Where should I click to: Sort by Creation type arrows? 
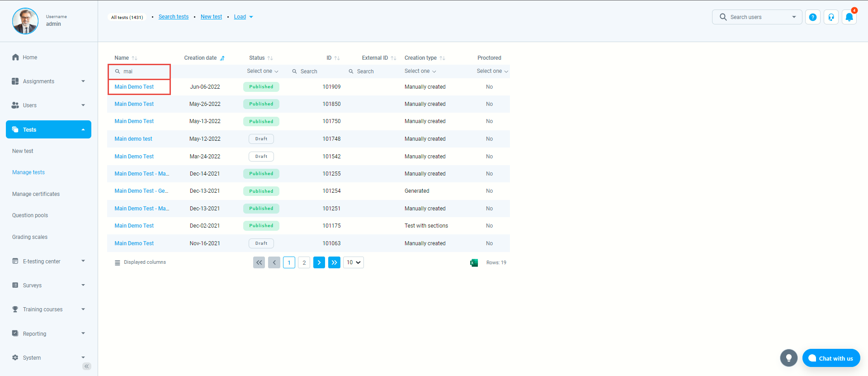(442, 58)
